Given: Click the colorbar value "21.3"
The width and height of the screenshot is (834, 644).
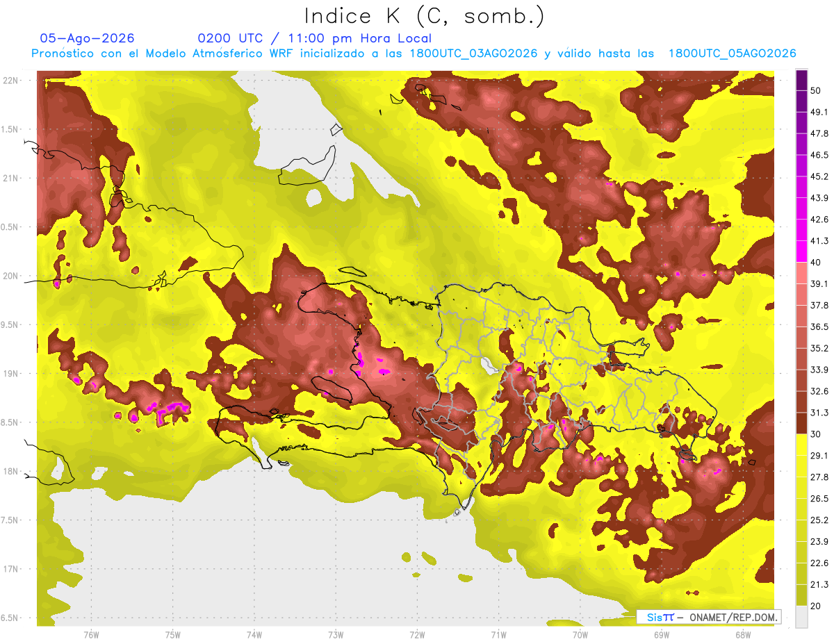Looking at the screenshot, I should 819,585.
